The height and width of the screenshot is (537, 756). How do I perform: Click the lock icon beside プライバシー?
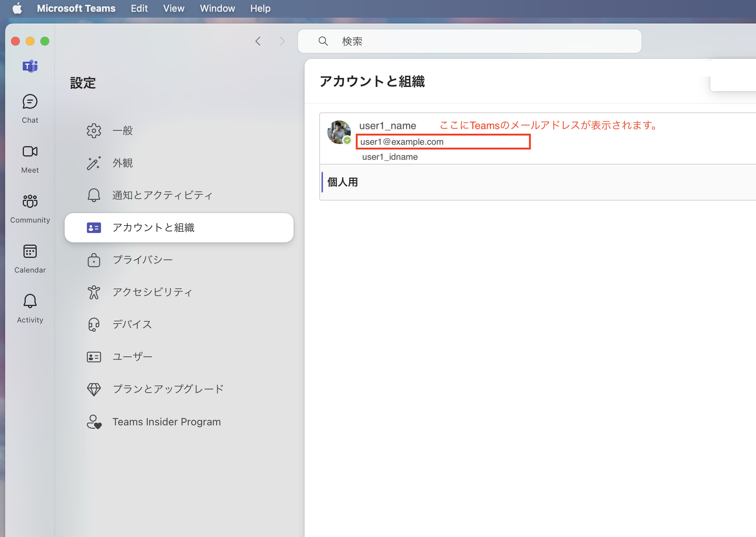point(94,260)
